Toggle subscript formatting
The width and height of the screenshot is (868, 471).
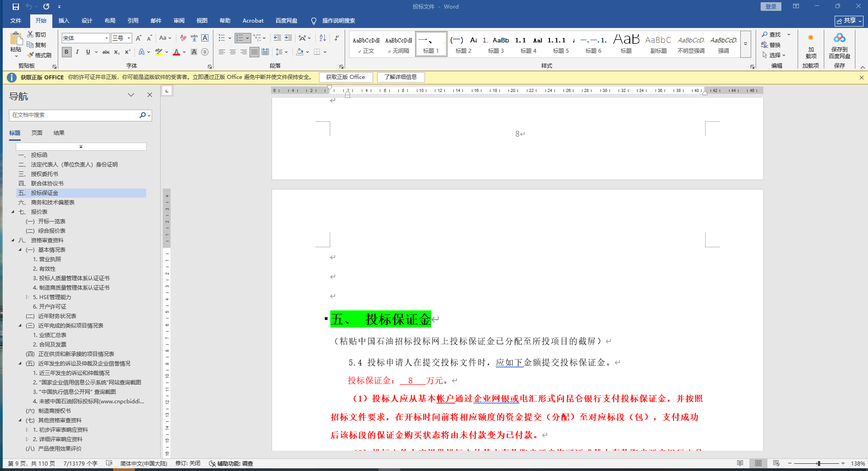point(117,52)
